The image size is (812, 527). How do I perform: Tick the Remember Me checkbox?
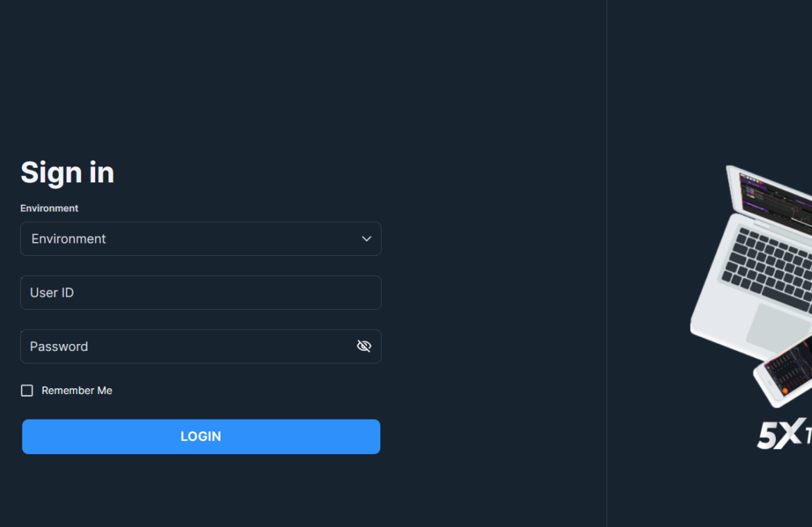click(x=27, y=390)
